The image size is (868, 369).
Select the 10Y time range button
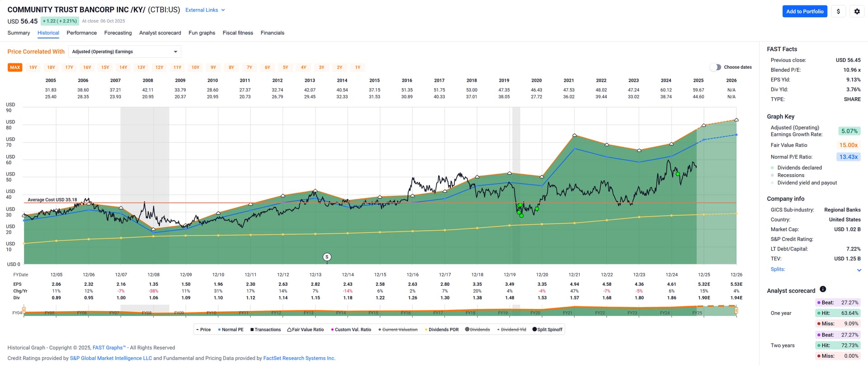click(195, 67)
